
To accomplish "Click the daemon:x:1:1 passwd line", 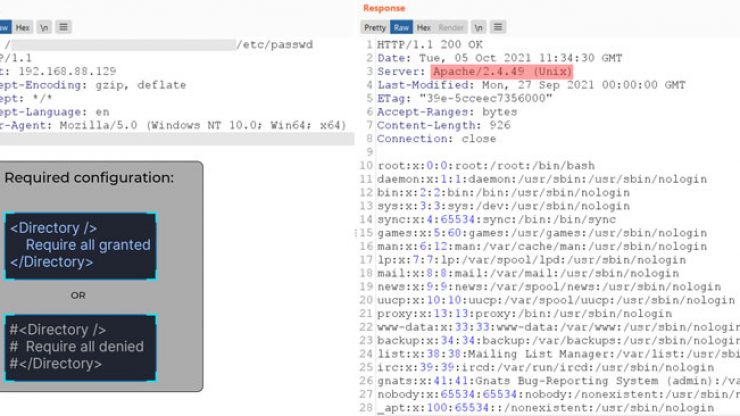I will (542, 179).
